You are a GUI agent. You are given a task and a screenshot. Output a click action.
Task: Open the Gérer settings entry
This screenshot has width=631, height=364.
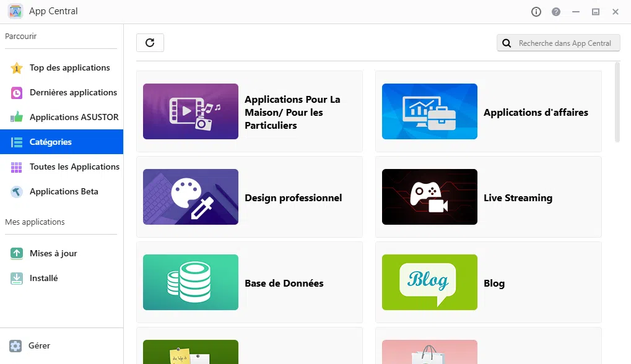61,345
